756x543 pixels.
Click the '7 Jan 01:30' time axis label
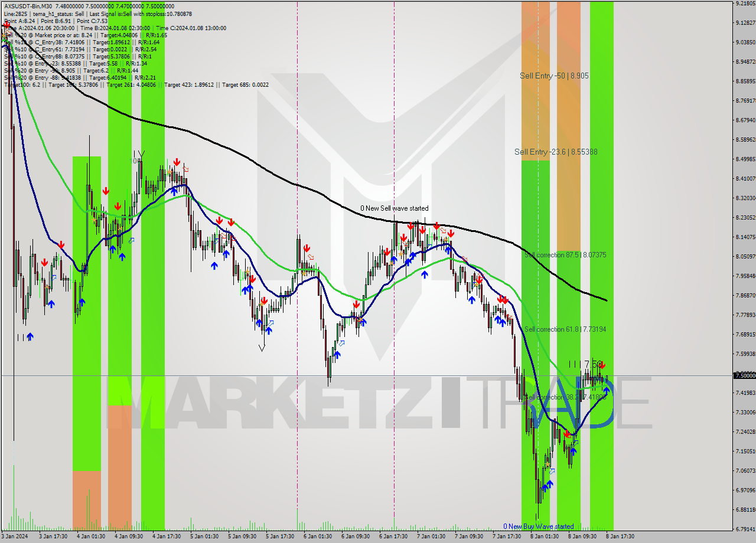tap(431, 537)
